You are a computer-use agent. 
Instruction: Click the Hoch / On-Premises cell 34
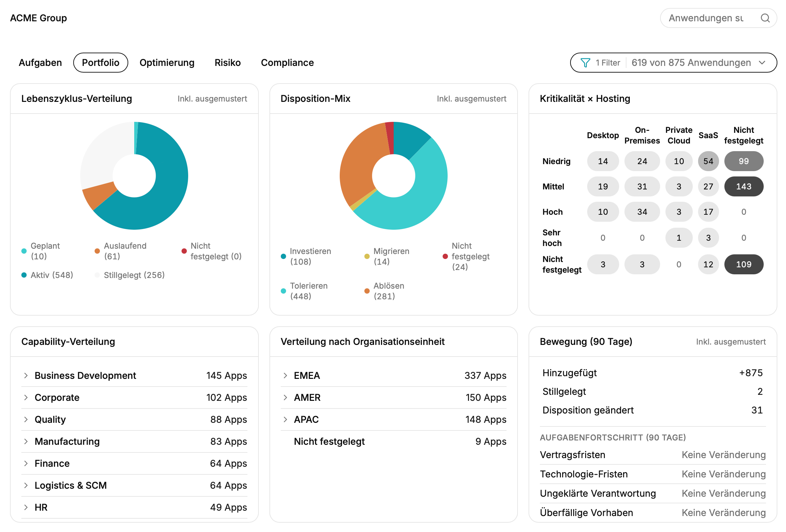coord(642,212)
